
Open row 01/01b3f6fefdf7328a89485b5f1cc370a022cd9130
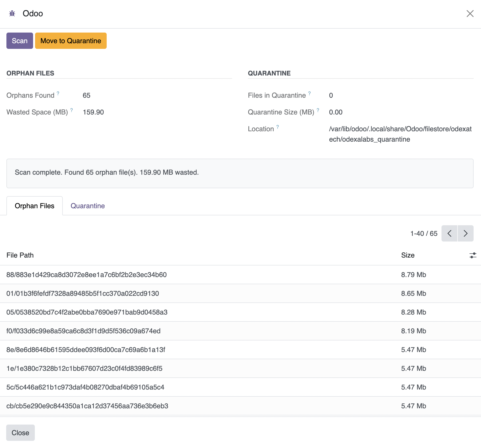tap(240, 294)
